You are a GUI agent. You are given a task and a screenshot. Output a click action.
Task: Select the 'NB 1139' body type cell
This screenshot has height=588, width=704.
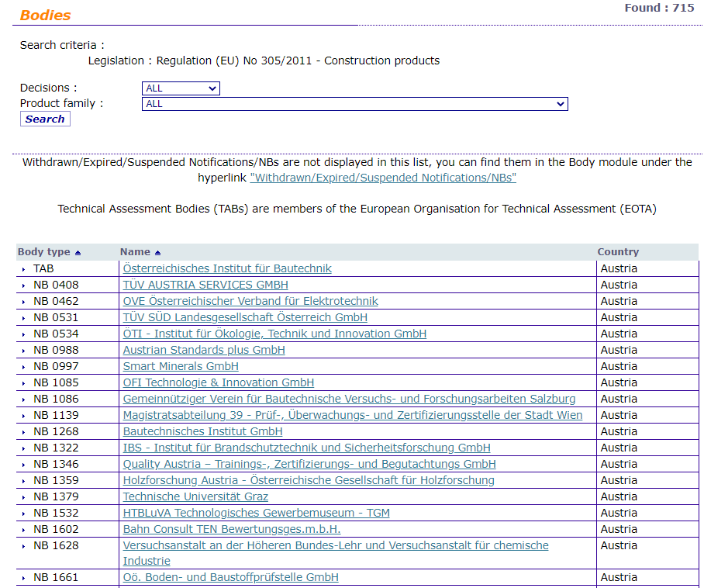point(56,415)
